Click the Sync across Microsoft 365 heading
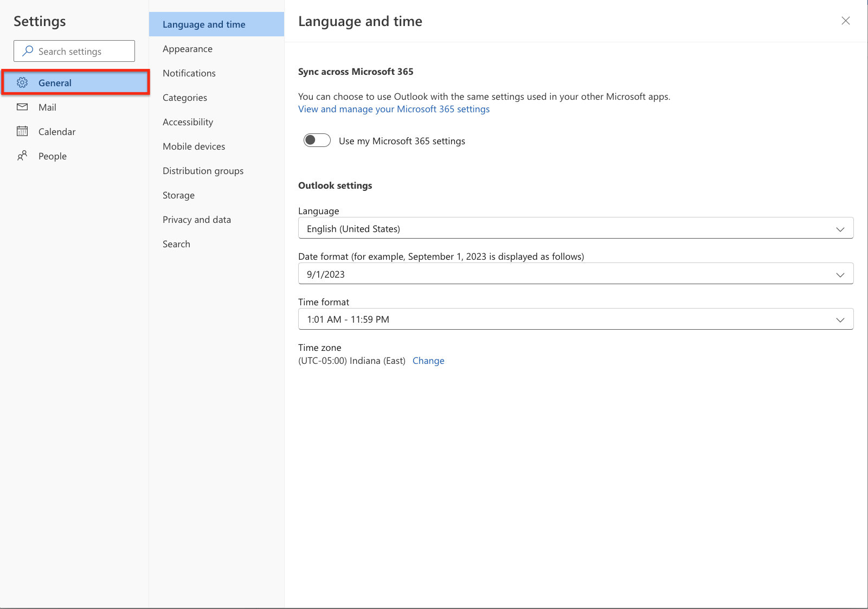 coord(356,72)
